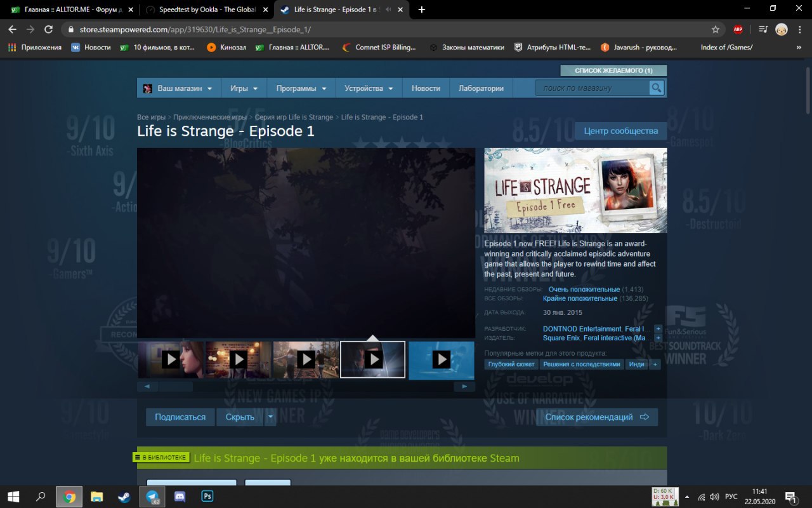Image resolution: width=812 pixels, height=508 pixels.
Task: Click the Все игры breadcrumb link
Action: (x=151, y=117)
